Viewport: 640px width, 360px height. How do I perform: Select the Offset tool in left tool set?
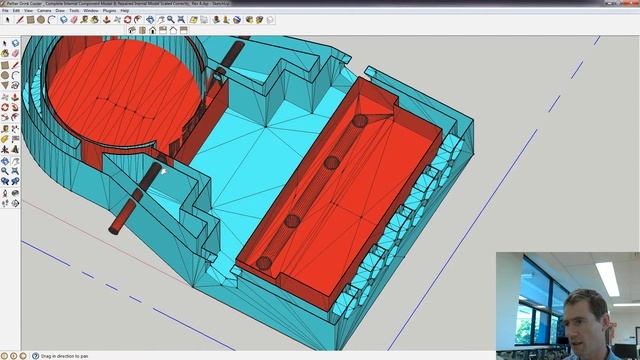15,117
